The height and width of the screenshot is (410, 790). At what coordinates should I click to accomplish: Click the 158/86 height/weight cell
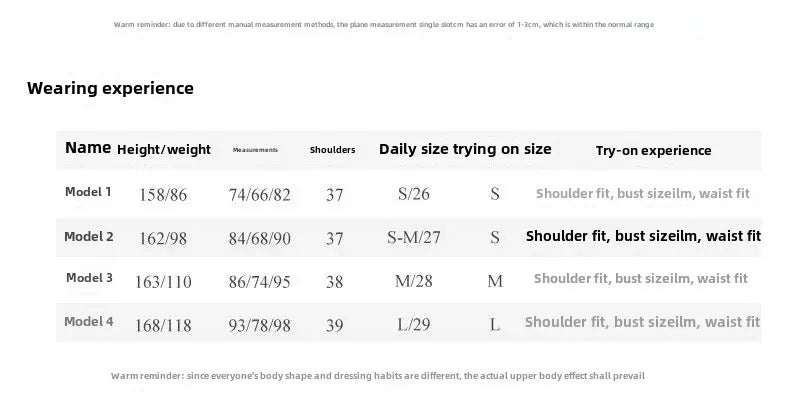(165, 194)
